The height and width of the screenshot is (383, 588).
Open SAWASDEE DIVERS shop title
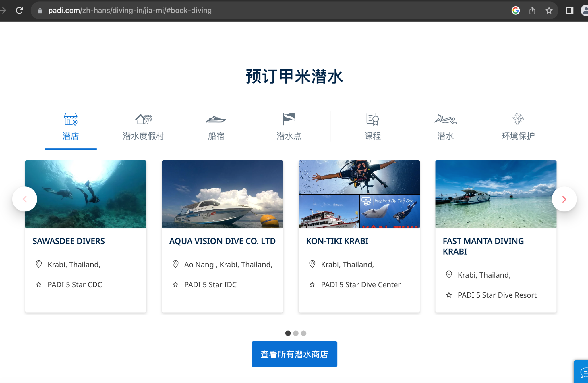[69, 241]
